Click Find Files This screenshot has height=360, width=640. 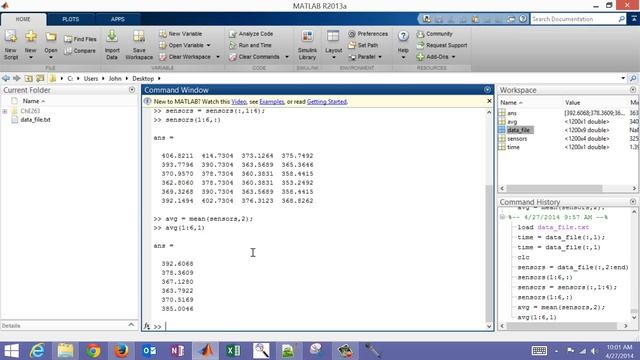pos(80,39)
